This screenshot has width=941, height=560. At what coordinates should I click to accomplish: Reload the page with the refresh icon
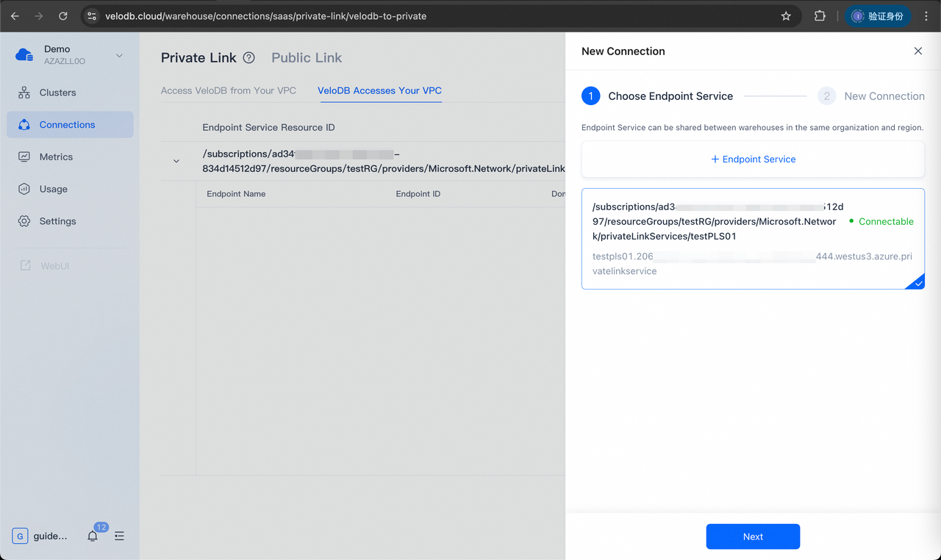(63, 15)
